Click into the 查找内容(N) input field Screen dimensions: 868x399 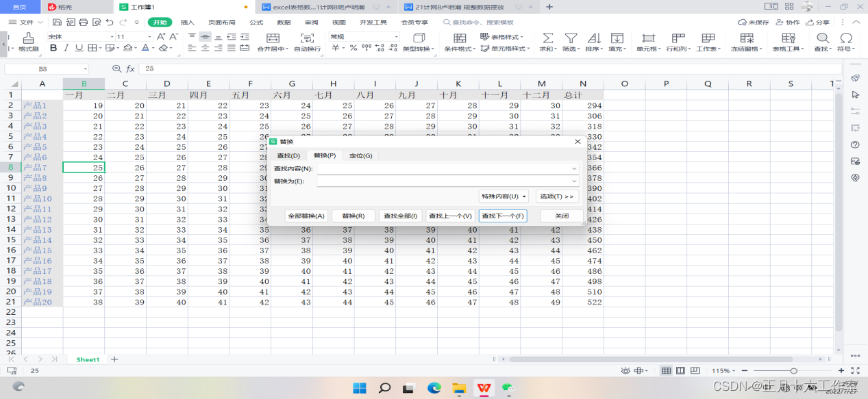point(448,168)
